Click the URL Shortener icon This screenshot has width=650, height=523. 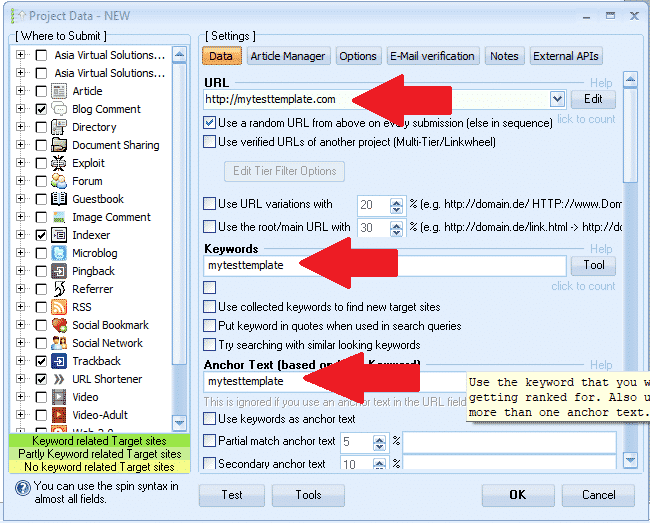click(59, 379)
